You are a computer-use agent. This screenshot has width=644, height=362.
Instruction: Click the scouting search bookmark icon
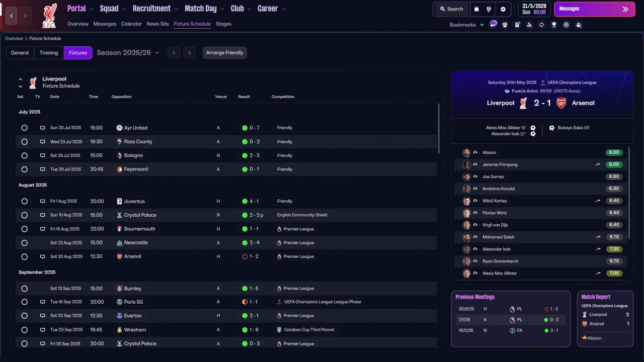pyautogui.click(x=529, y=25)
